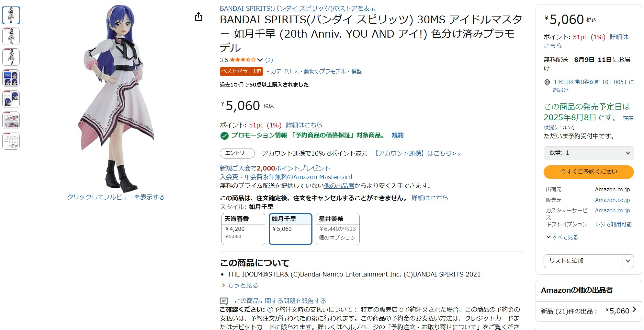The width and height of the screenshot is (644, 330).
Task: Select the 如月千早 style option
Action: click(x=290, y=229)
